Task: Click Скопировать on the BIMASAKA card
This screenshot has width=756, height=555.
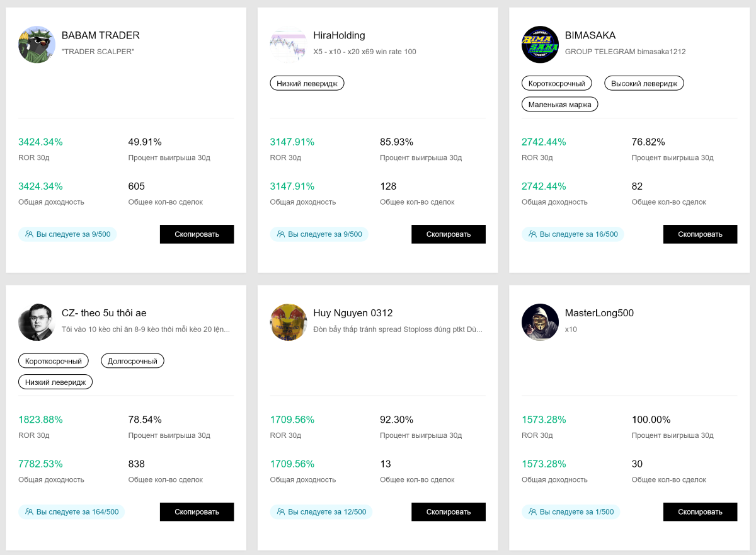Action: click(x=700, y=234)
